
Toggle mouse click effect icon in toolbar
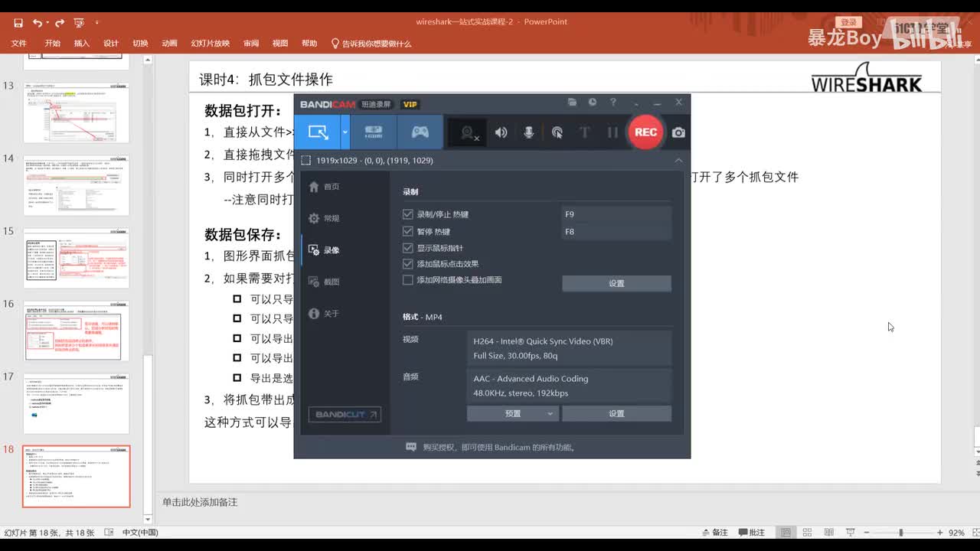(x=557, y=132)
